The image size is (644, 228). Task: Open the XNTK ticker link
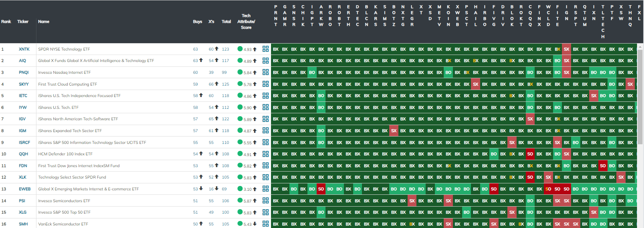[24, 49]
